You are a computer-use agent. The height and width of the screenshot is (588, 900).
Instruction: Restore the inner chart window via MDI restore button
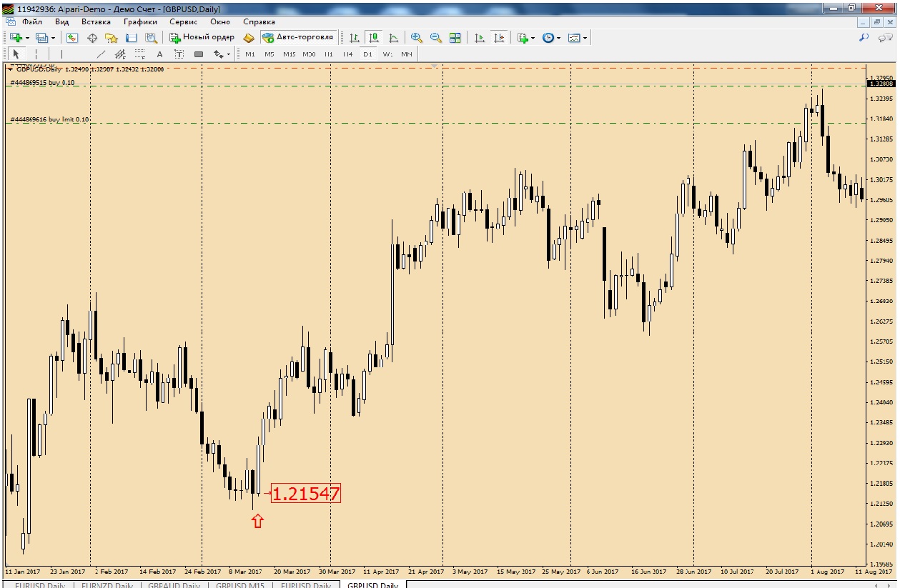876,21
